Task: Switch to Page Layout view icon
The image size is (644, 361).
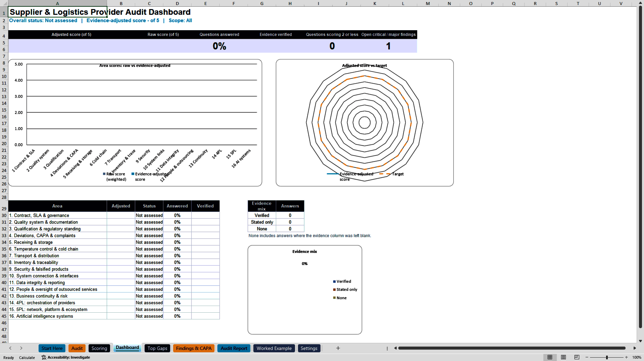Action: tap(563, 357)
